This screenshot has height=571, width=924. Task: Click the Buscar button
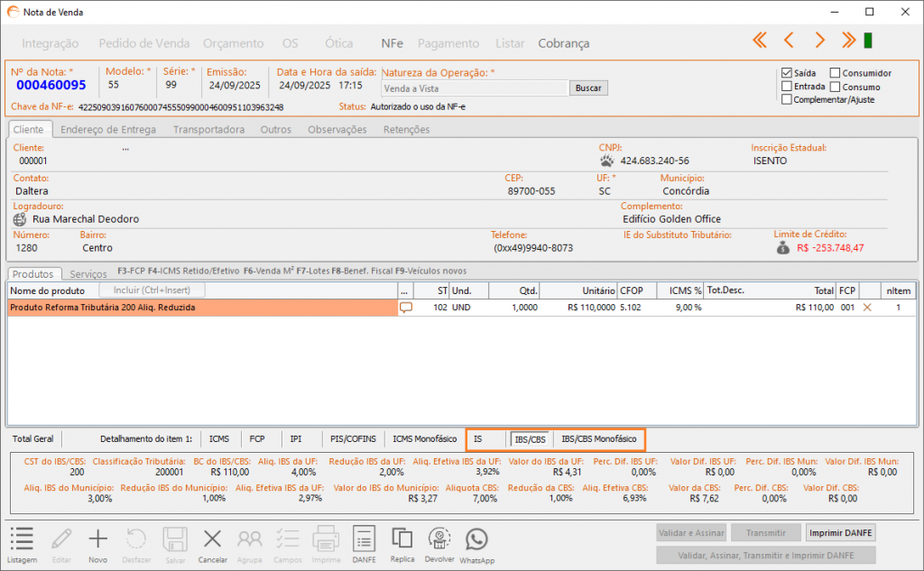588,88
